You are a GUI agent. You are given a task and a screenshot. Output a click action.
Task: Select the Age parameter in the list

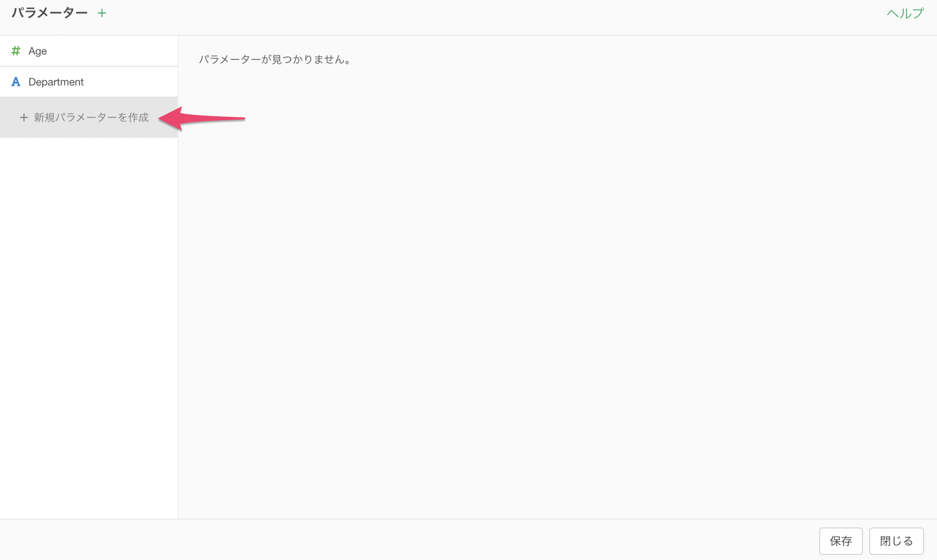(89, 51)
